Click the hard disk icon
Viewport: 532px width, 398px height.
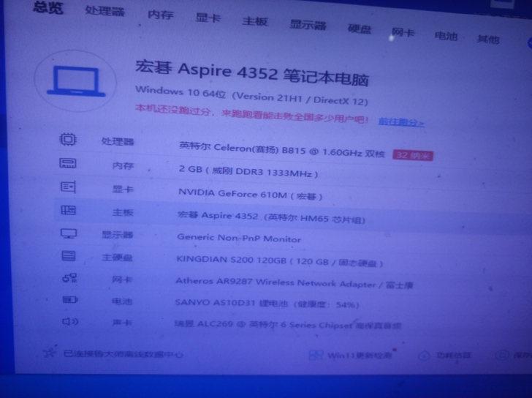(69, 256)
